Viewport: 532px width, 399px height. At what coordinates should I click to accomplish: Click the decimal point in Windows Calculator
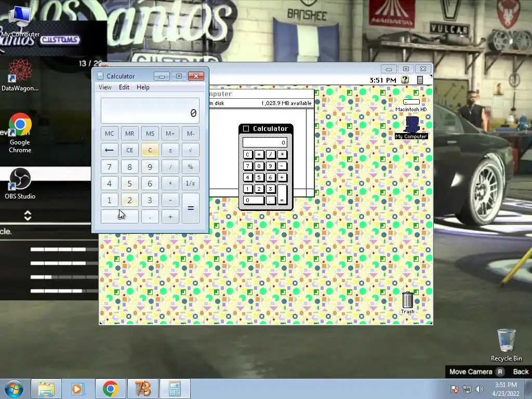click(x=150, y=217)
